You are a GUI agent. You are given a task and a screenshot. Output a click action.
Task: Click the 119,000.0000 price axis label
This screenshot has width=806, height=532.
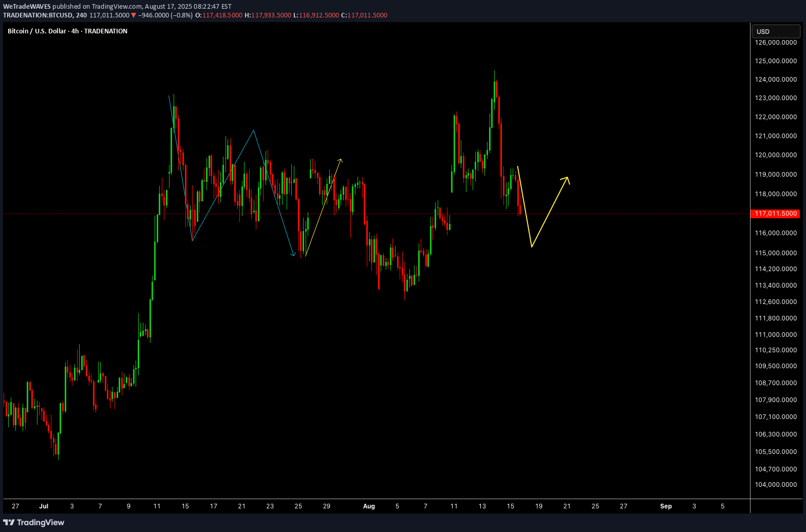coord(776,174)
